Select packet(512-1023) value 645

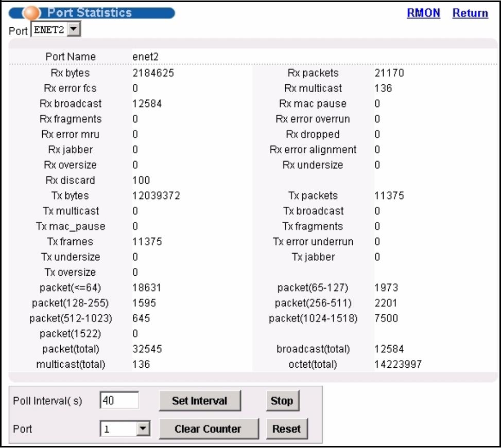141,318
